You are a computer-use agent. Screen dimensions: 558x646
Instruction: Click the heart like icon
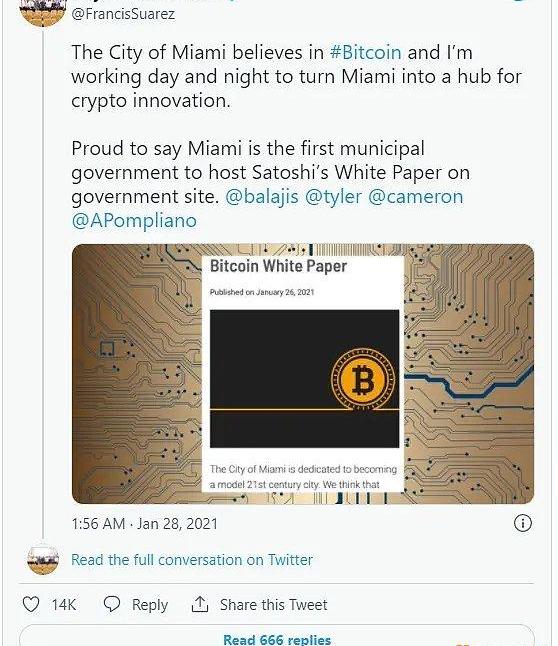30,604
